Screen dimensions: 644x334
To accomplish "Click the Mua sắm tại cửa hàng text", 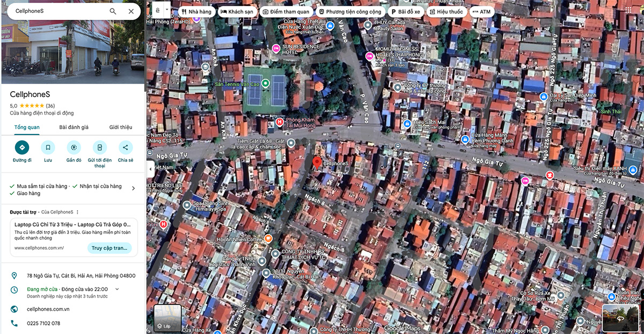I will (42, 186).
